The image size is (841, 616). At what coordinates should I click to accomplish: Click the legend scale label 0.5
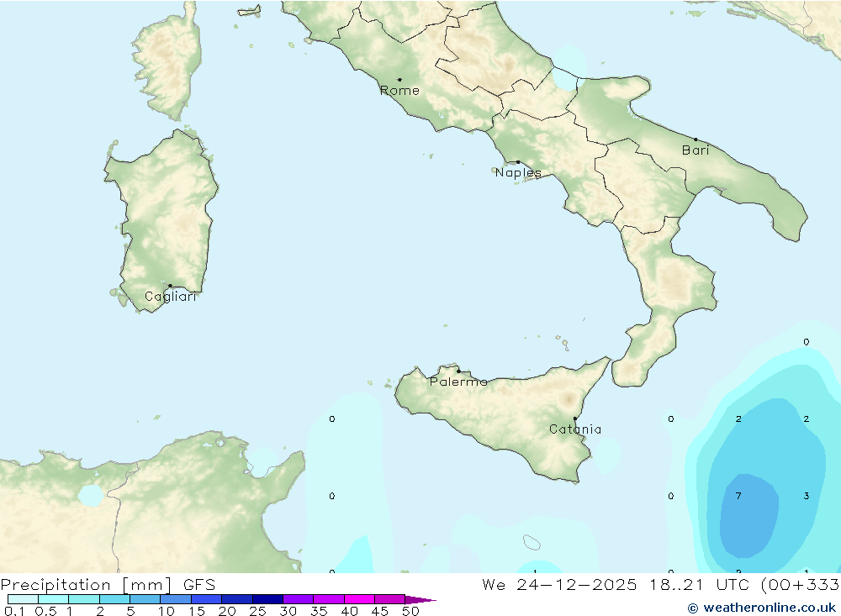[45, 611]
